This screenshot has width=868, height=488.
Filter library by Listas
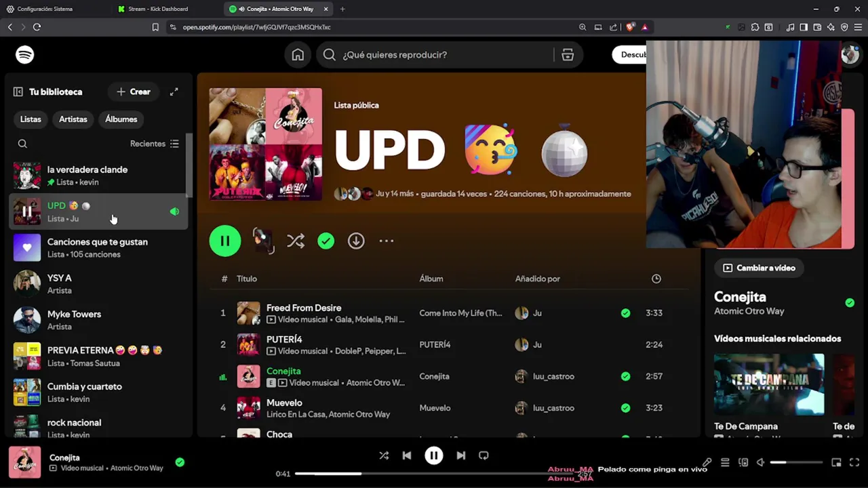click(31, 119)
